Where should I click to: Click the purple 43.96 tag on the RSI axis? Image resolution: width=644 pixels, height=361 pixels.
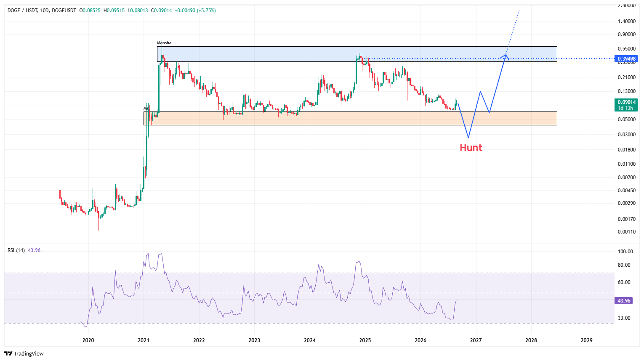point(624,301)
